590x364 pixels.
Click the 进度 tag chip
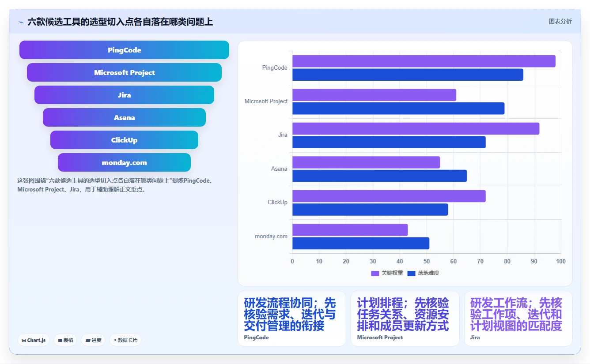coord(93,340)
